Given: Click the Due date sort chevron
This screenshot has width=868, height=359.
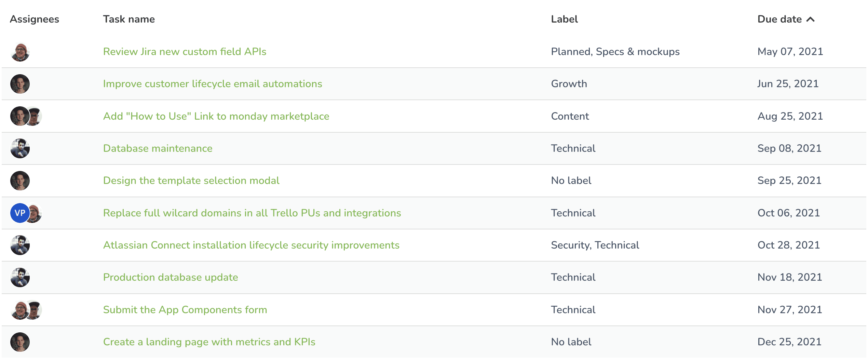Looking at the screenshot, I should 810,19.
